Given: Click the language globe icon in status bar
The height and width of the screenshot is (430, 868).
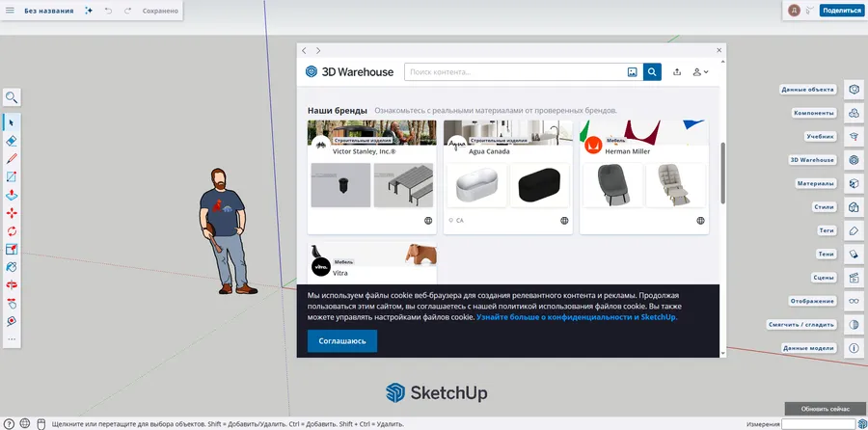Looking at the screenshot, I should coord(25,423).
